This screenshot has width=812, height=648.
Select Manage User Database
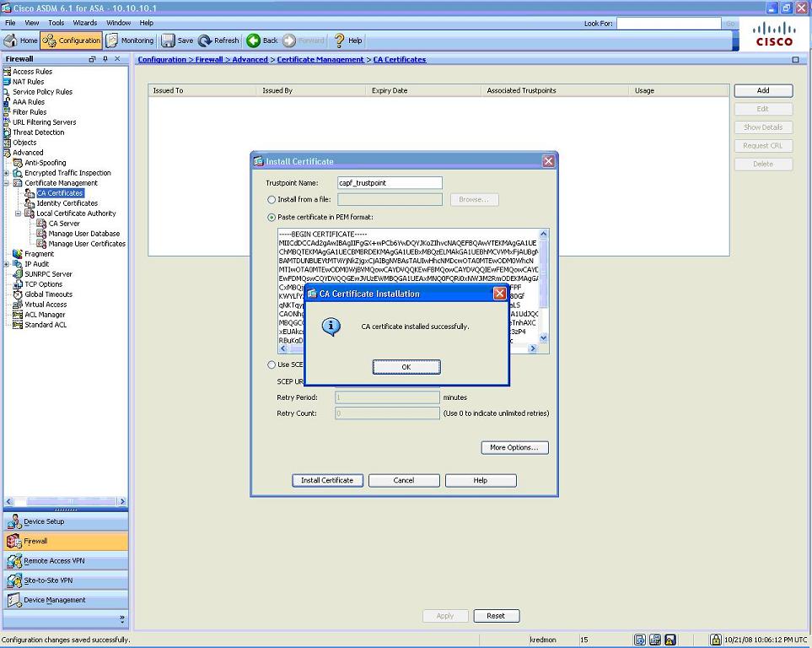tap(83, 233)
